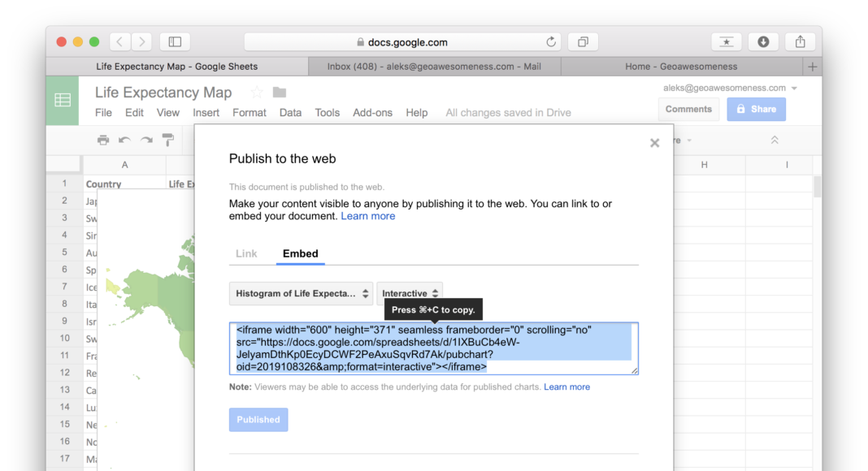This screenshot has width=868, height=471.
Task: Click the undo arrow icon
Action: click(124, 140)
